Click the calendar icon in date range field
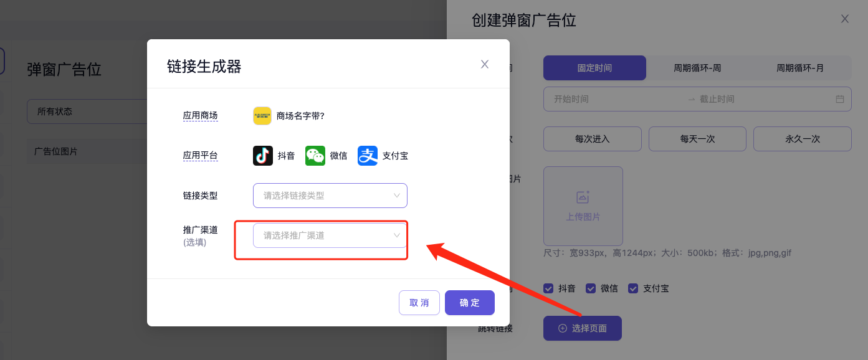868x360 pixels. click(x=839, y=99)
